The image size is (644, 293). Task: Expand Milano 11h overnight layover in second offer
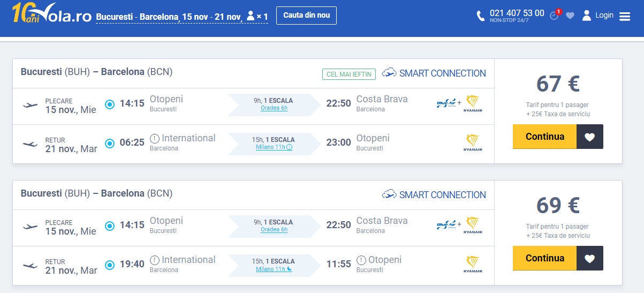pos(274,269)
